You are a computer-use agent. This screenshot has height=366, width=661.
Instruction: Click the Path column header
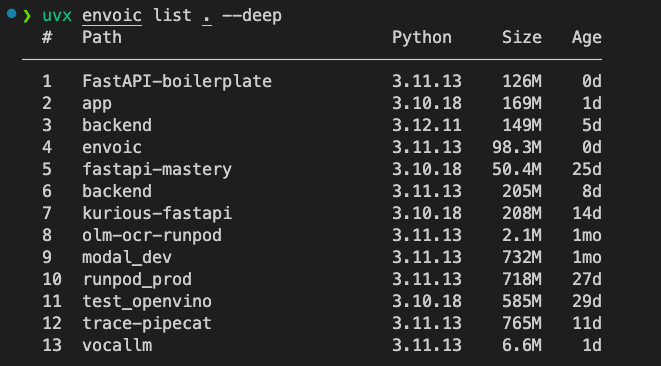click(102, 37)
